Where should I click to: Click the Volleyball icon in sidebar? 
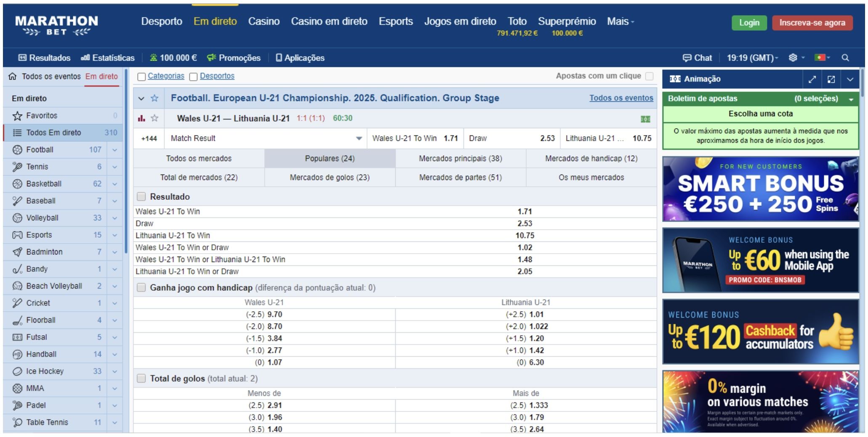tap(17, 218)
